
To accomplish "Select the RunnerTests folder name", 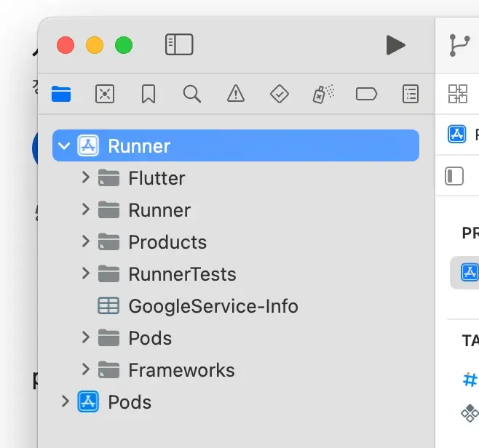I will [x=183, y=274].
